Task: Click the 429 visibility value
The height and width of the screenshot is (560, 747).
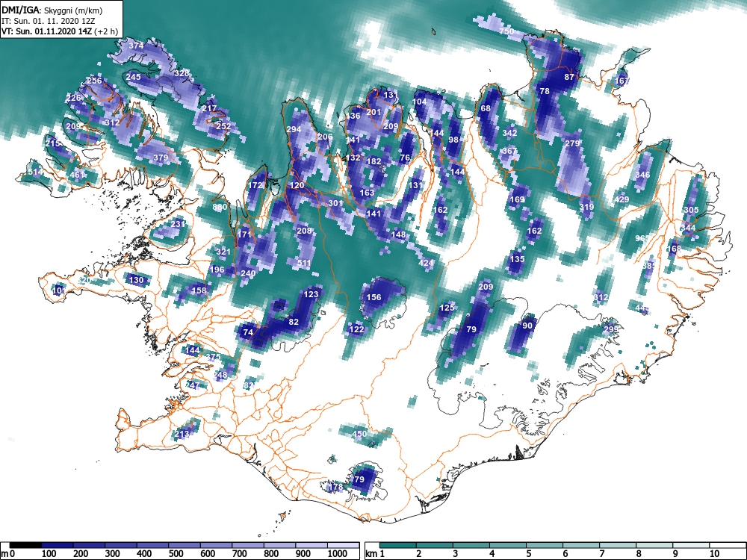Action: coord(622,199)
